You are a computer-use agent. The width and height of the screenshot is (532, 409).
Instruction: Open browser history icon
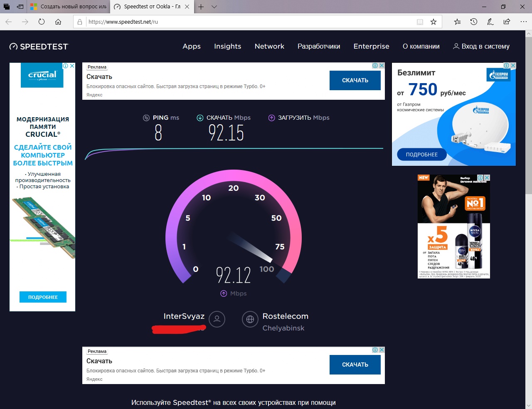(474, 22)
